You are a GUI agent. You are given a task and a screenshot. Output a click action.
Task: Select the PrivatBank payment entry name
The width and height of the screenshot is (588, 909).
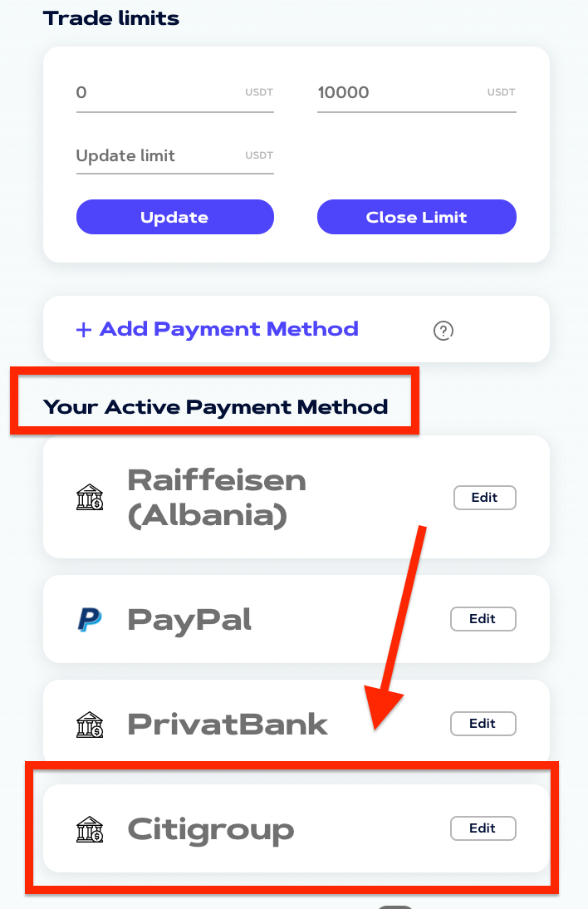[x=228, y=724]
